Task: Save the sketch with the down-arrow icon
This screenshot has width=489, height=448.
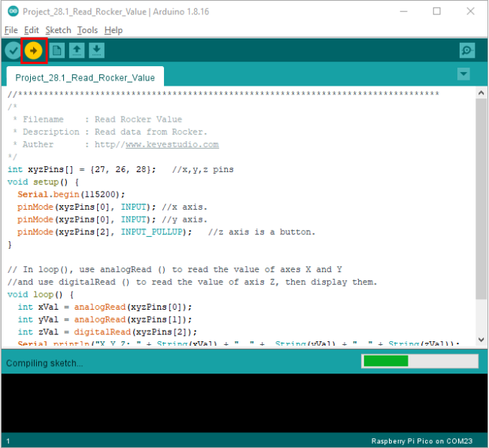Action: coord(97,50)
